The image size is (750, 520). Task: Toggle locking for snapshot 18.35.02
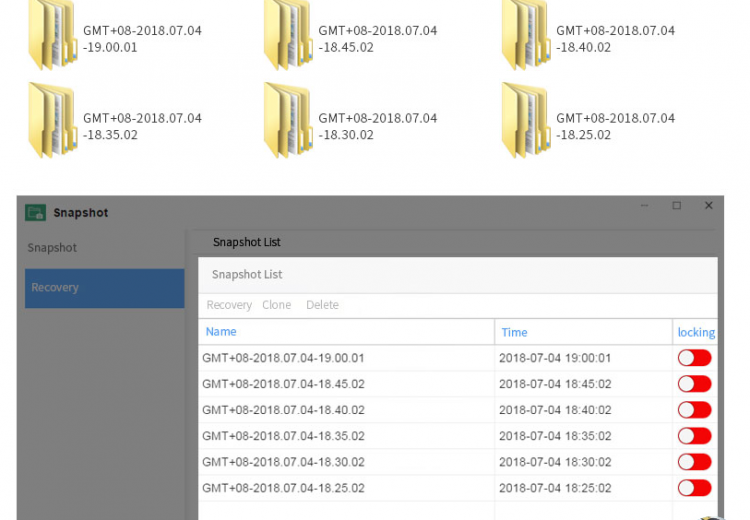[x=694, y=436]
